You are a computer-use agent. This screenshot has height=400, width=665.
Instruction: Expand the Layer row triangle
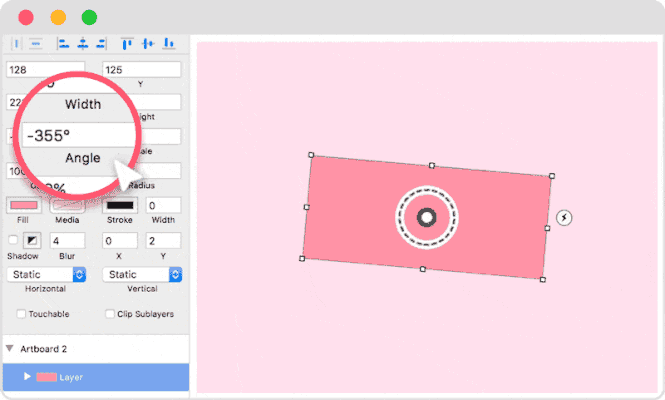click(27, 376)
